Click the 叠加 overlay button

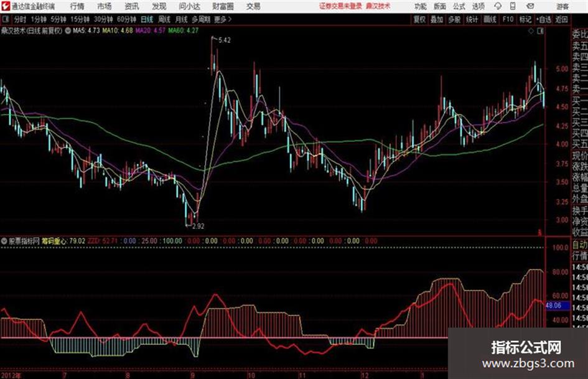tap(437, 19)
